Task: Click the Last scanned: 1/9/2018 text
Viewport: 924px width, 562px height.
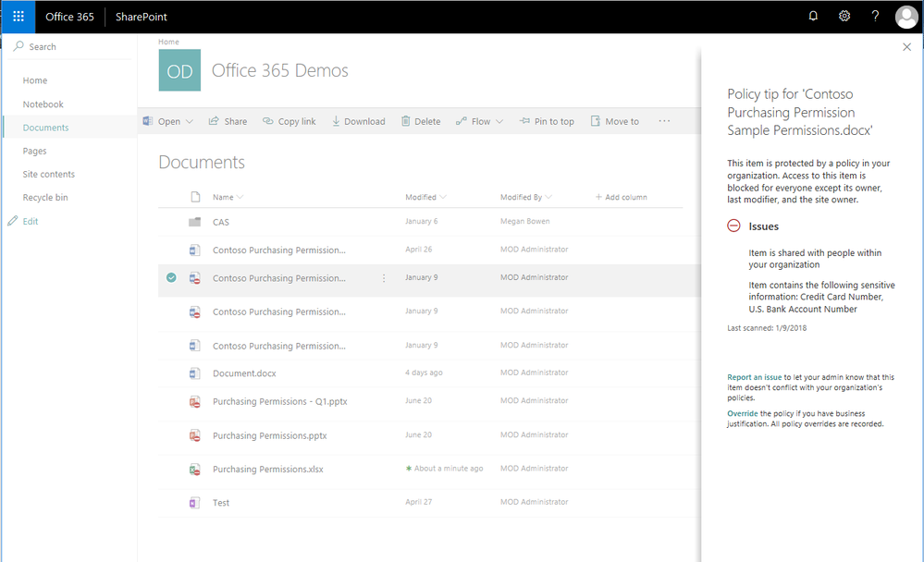Action: [767, 328]
